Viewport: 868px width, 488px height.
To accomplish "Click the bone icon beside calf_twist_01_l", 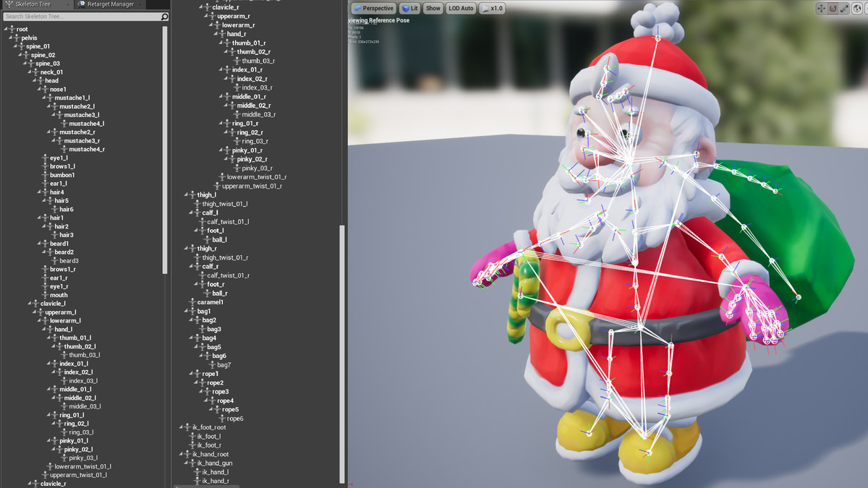I will (x=203, y=222).
